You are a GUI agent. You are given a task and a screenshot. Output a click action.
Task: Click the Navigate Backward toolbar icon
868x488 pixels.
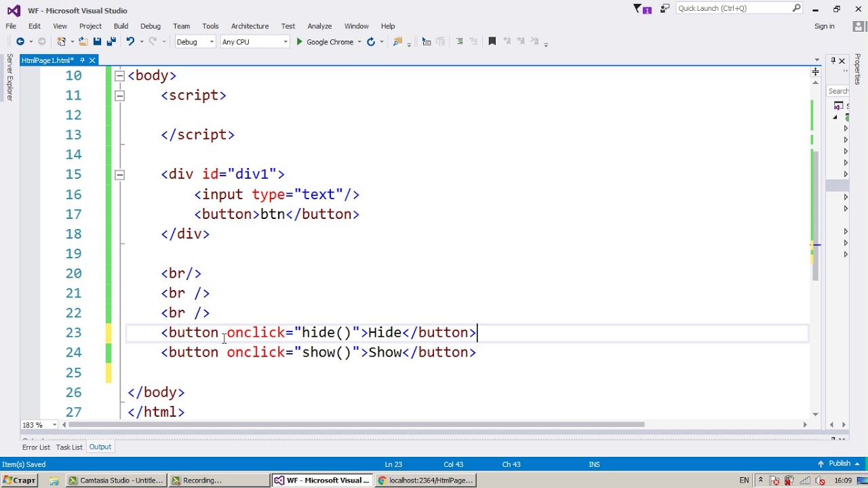click(x=20, y=42)
